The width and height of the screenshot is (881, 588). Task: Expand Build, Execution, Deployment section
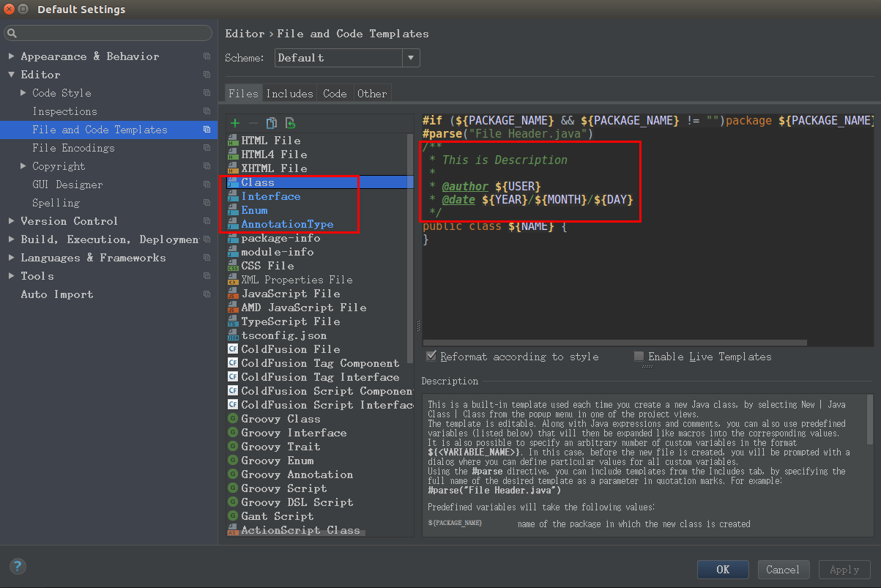(x=11, y=239)
